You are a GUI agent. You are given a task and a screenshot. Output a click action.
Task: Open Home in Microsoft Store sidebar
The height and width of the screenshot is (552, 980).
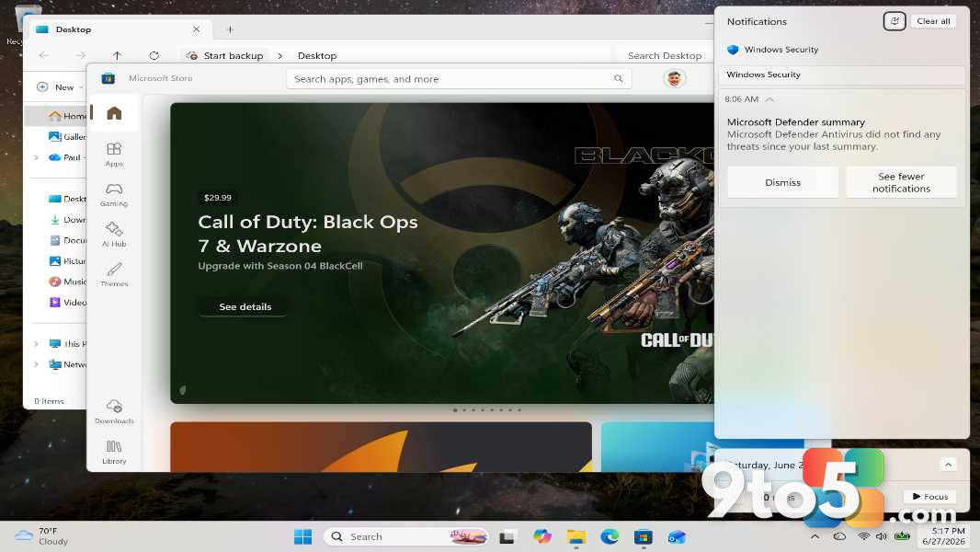click(x=114, y=113)
